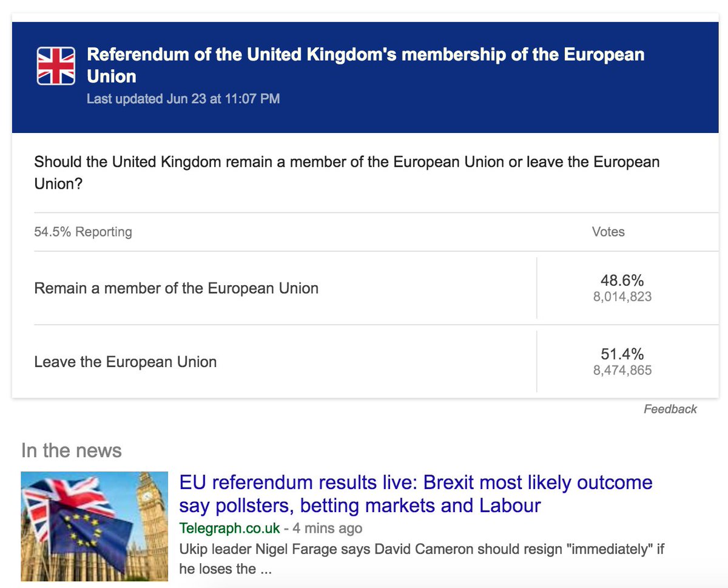This screenshot has height=588, width=728.
Task: Click the referendum question text
Action: [x=347, y=173]
